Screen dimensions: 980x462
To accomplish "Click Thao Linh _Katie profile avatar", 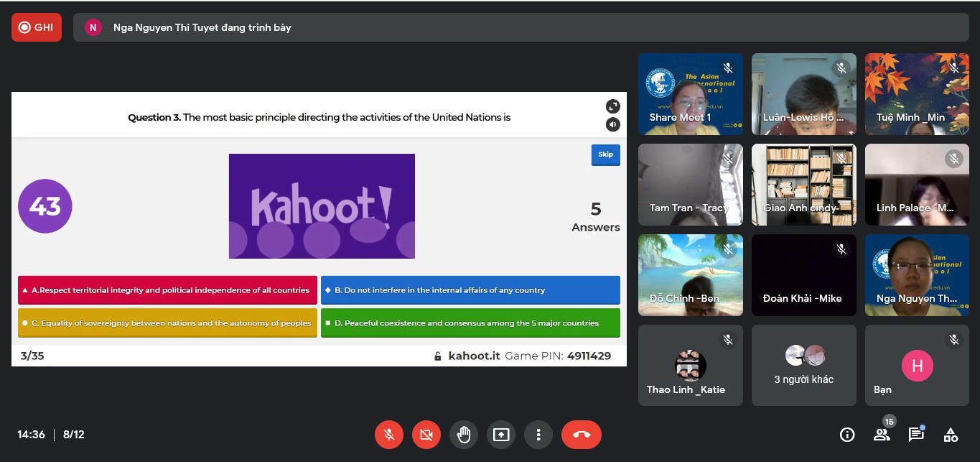I will (691, 365).
